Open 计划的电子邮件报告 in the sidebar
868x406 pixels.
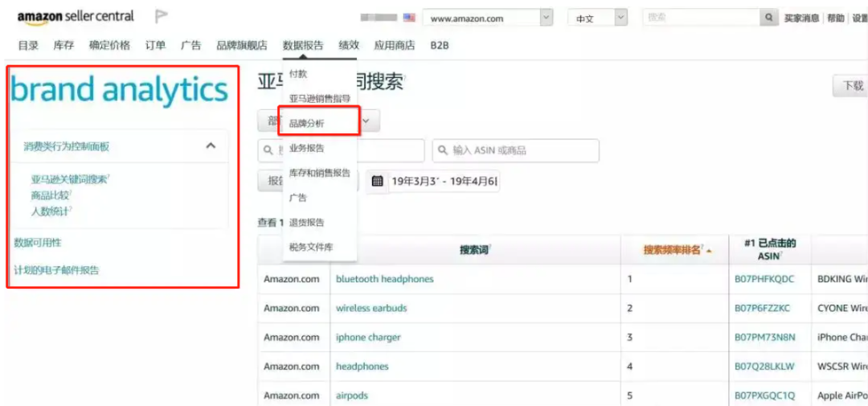tap(56, 270)
